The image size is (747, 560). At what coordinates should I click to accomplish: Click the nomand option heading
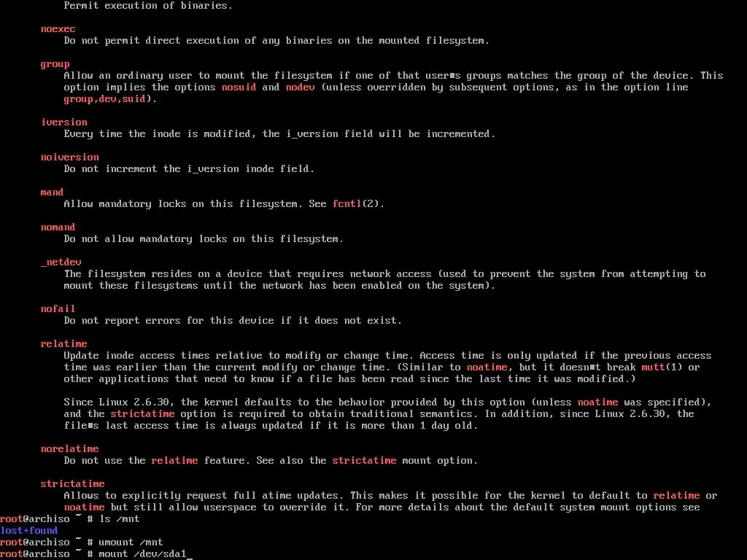click(58, 227)
